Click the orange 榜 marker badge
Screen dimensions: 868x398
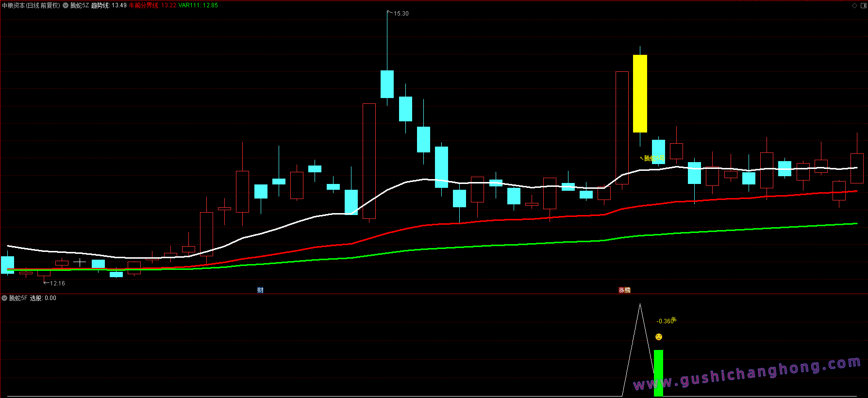pos(627,290)
